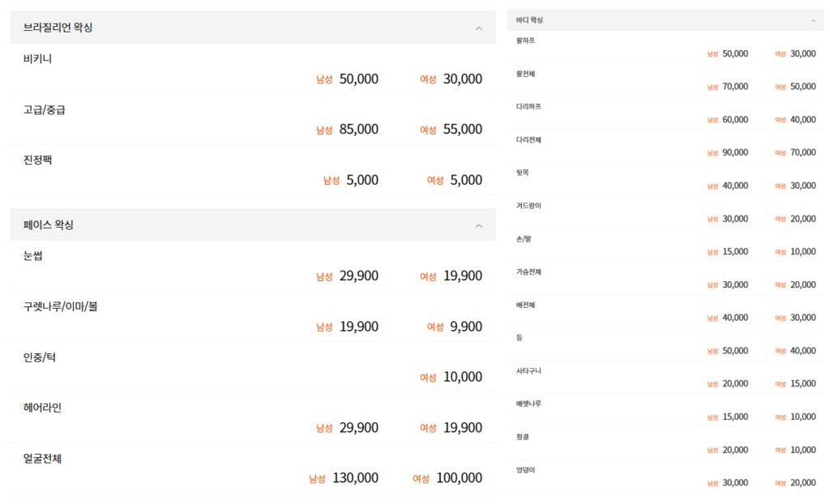Select the 엉덩이 item at list bottom
Image resolution: width=830 pixels, height=504 pixels.
[525, 470]
